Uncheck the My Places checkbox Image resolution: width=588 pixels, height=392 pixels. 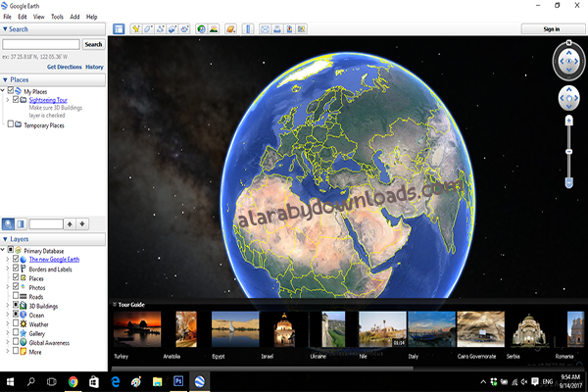coord(11,90)
